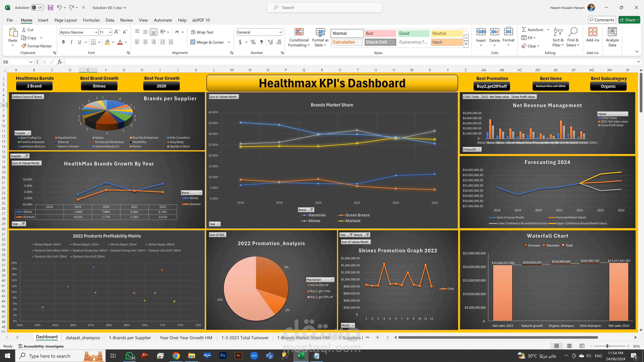Expand the cell Styles gallery
Viewport: 644px width, 362px height.
(x=466, y=44)
